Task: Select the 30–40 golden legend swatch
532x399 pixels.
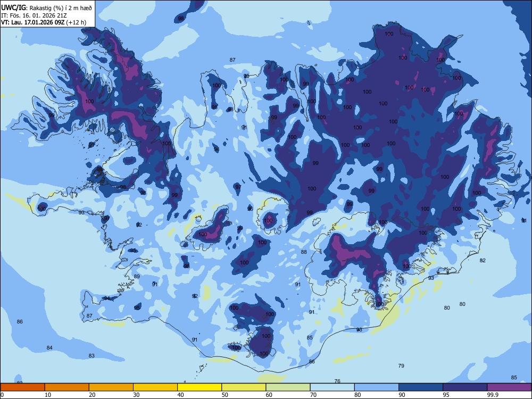Action: pos(155,387)
